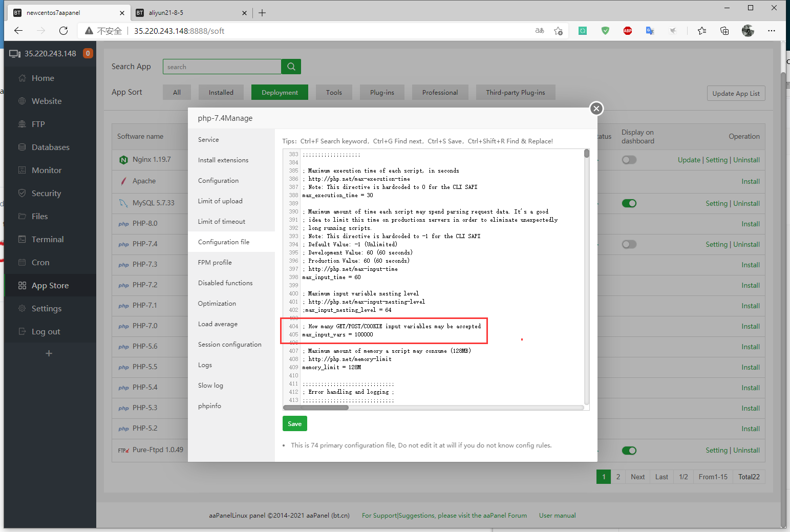Screen dimensions: 790x532
Task: Click the browser address bar URL
Action: (x=179, y=31)
